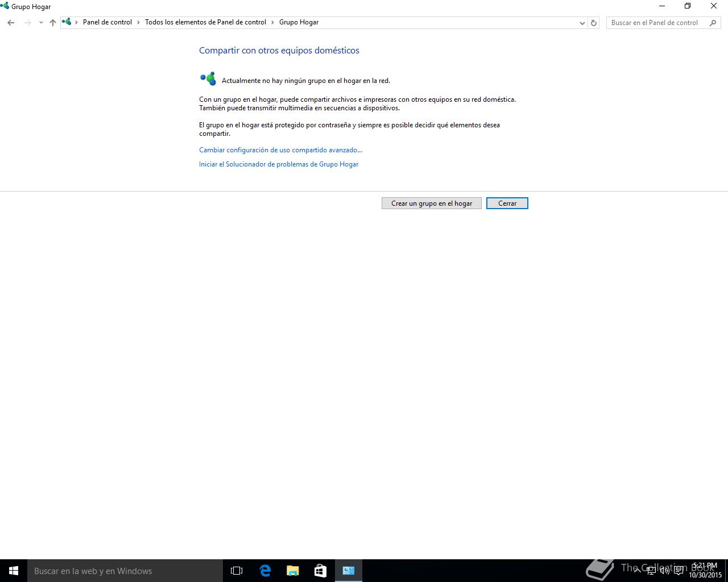The image size is (728, 582).
Task: Select Control Panel taskbar window icon
Action: (349, 571)
